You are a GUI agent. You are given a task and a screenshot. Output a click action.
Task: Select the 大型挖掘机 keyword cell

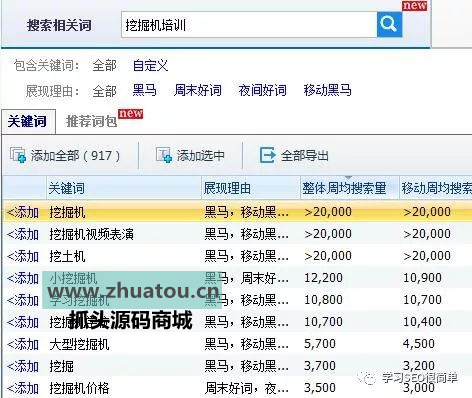(x=79, y=344)
